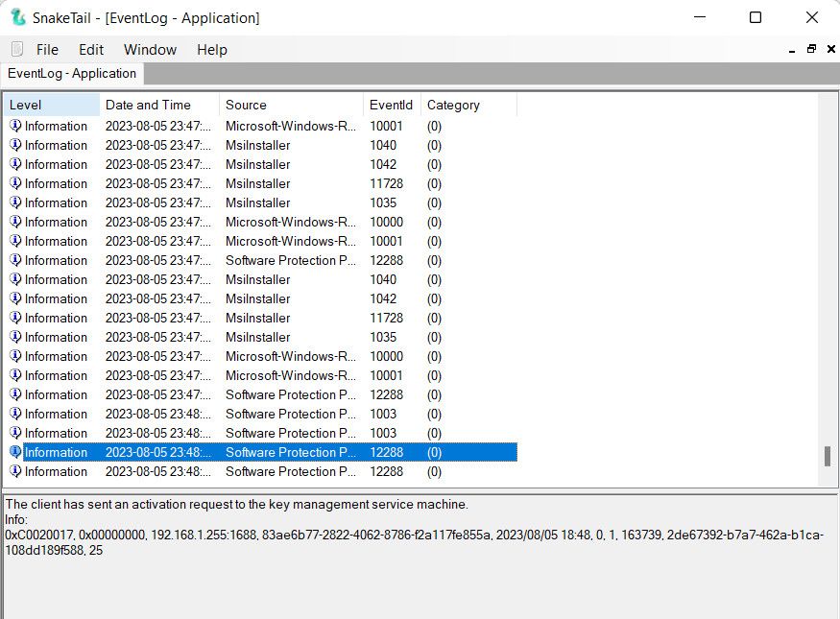
Task: Click the document icon left of File menu
Action: pyautogui.click(x=17, y=50)
